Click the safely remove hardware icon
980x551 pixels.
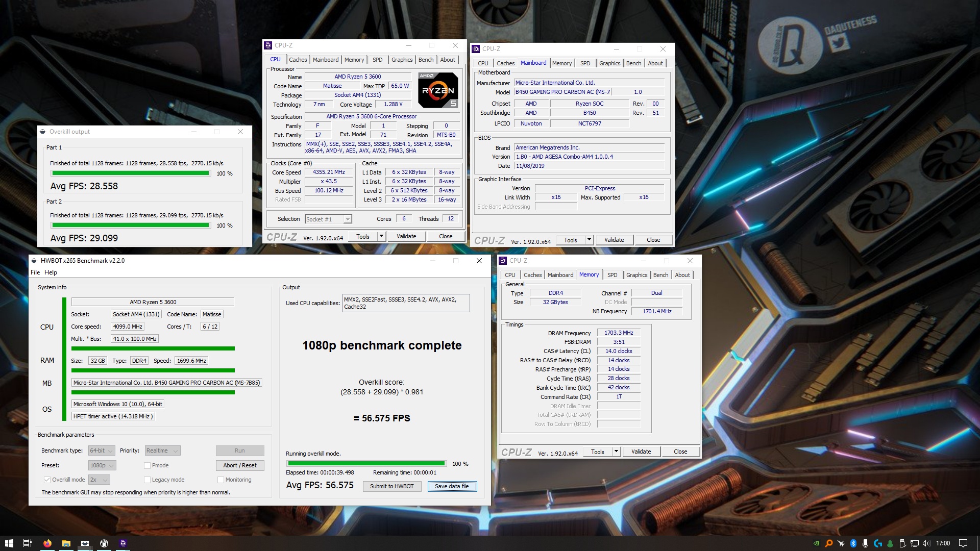(902, 543)
